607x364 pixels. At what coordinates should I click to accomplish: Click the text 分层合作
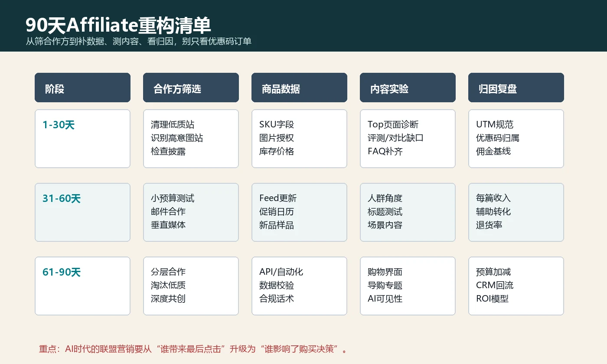(168, 272)
